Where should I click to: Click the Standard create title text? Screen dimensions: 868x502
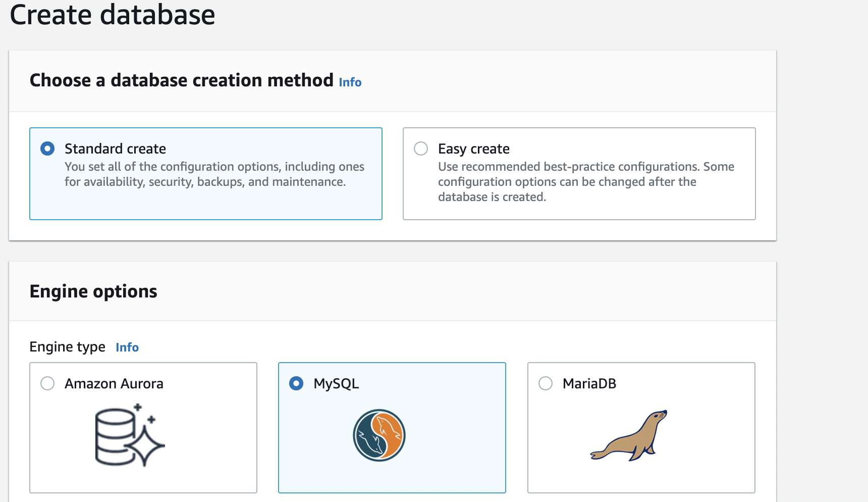click(x=115, y=149)
